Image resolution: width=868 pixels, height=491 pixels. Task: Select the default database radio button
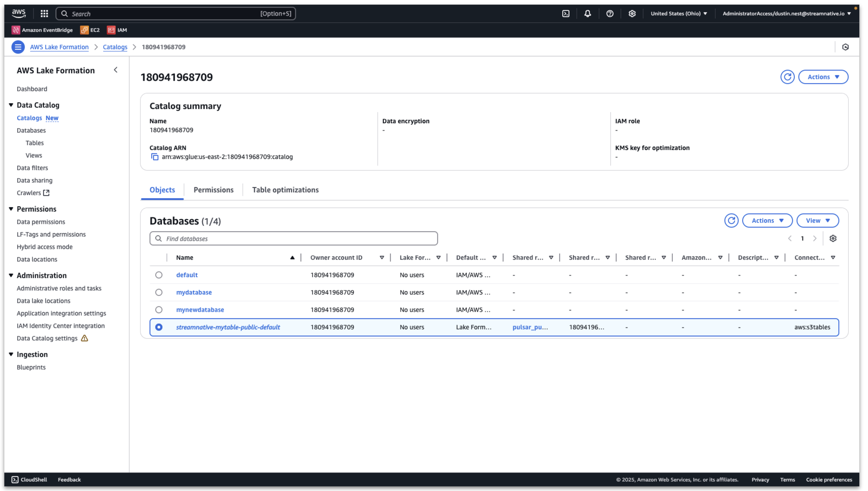tap(159, 274)
